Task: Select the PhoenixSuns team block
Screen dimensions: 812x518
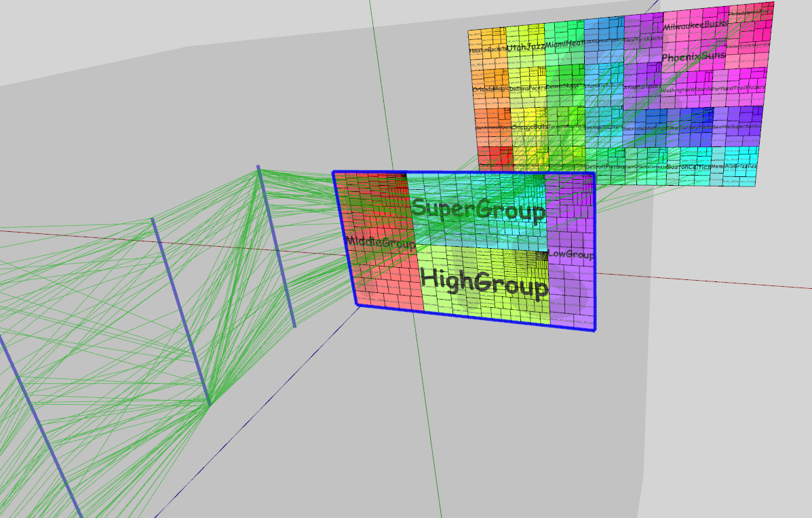Action: click(x=693, y=56)
